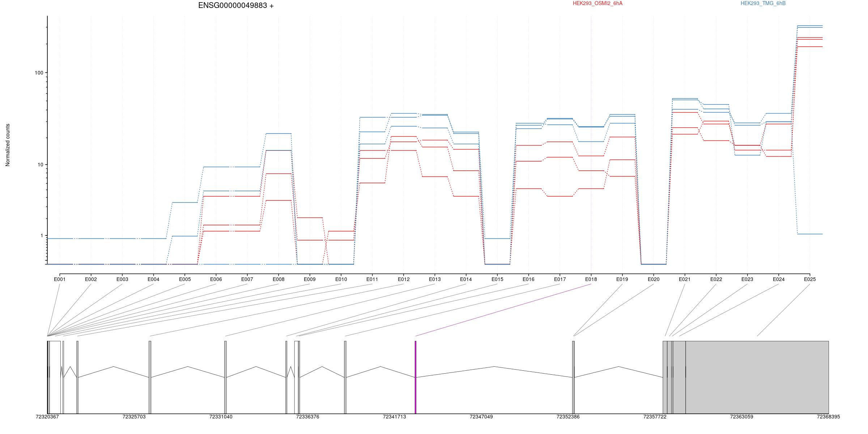Viewport: 868px width, 434px height.
Task: Click genomic coordinate 72347049
Action: pyautogui.click(x=481, y=417)
